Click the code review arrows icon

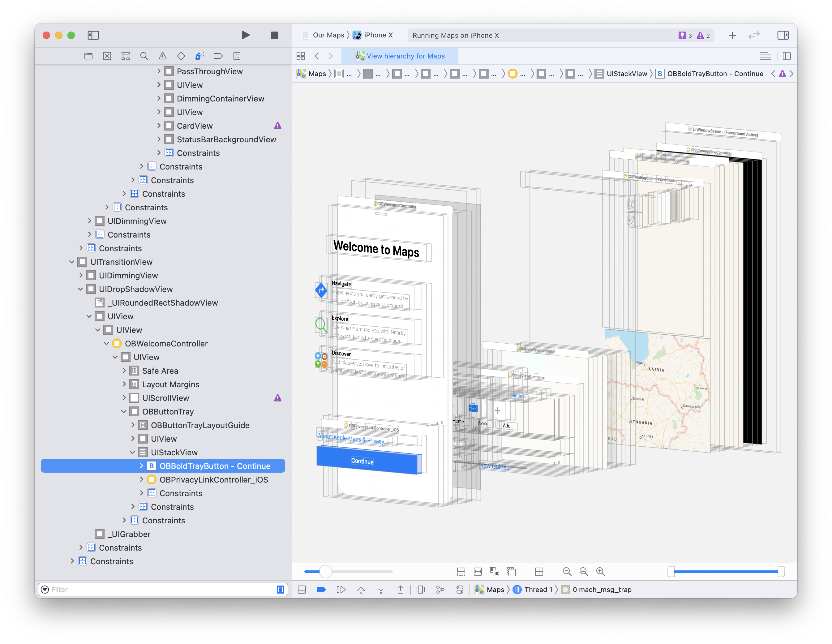pos(754,35)
